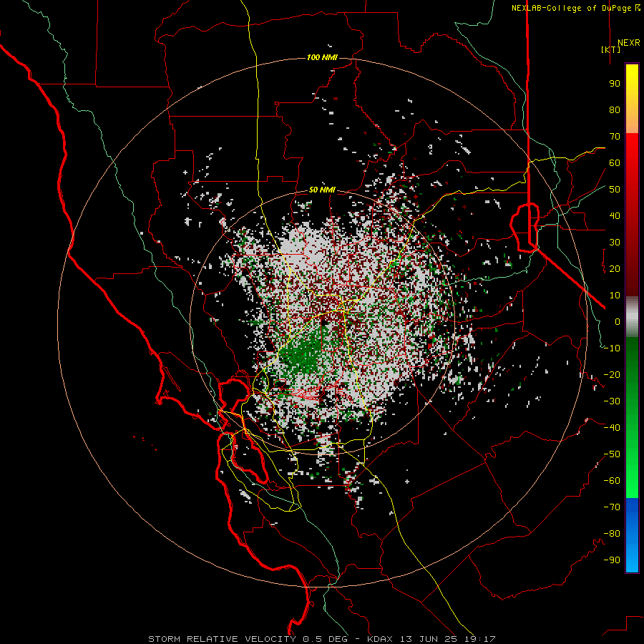The width and height of the screenshot is (644, 644).
Task: Click the positive 70 scale value
Action: pos(615,137)
